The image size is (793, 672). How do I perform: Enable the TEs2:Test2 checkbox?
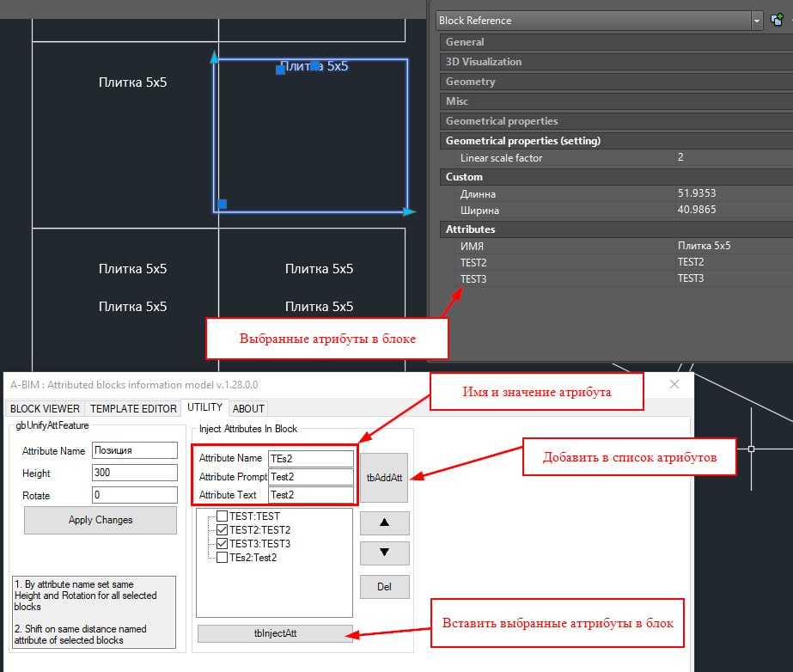[x=223, y=558]
